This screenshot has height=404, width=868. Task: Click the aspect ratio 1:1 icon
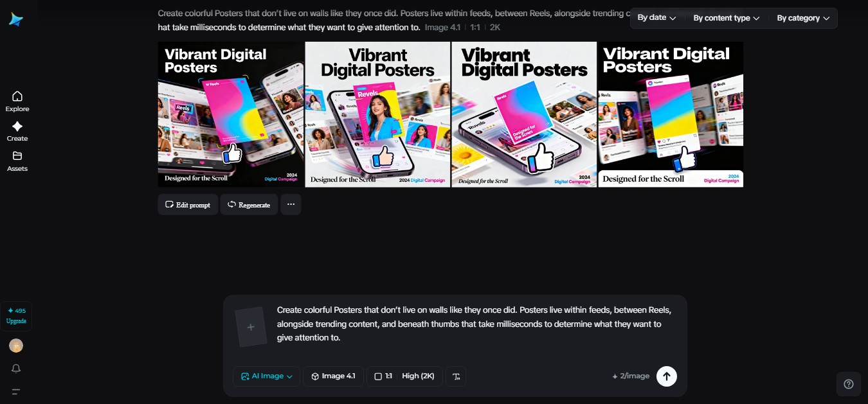coord(378,376)
